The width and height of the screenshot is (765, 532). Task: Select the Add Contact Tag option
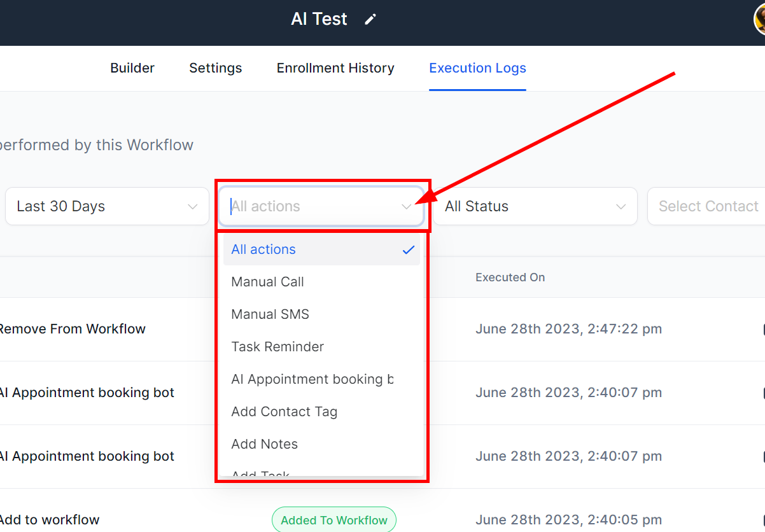tap(284, 412)
